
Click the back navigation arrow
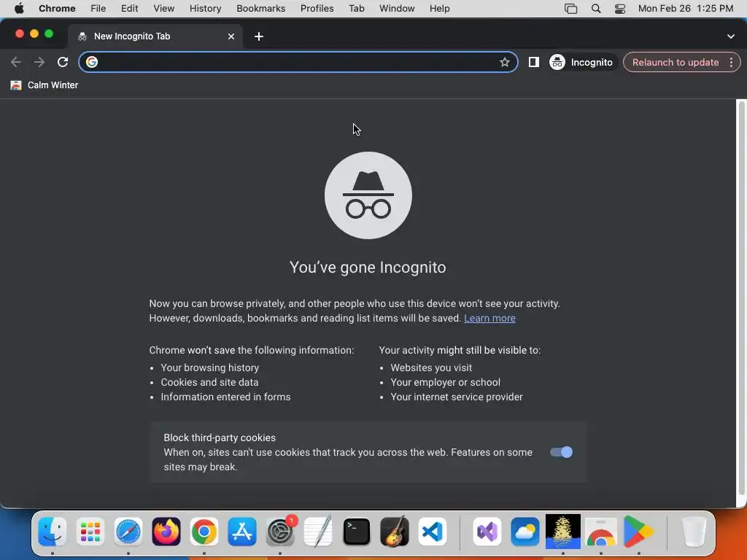pyautogui.click(x=16, y=62)
